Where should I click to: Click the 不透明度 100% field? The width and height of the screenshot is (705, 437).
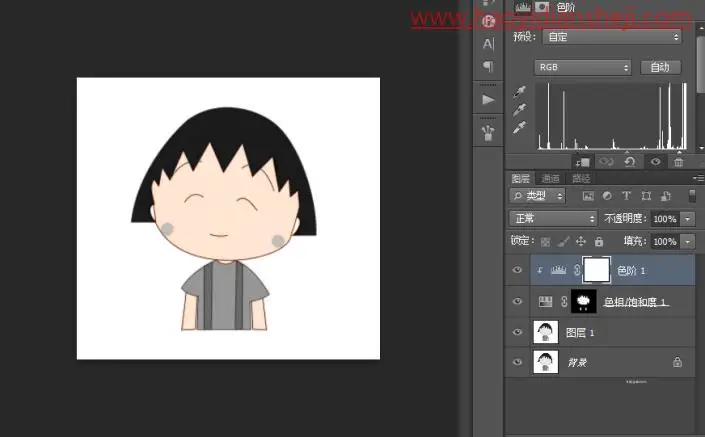665,219
